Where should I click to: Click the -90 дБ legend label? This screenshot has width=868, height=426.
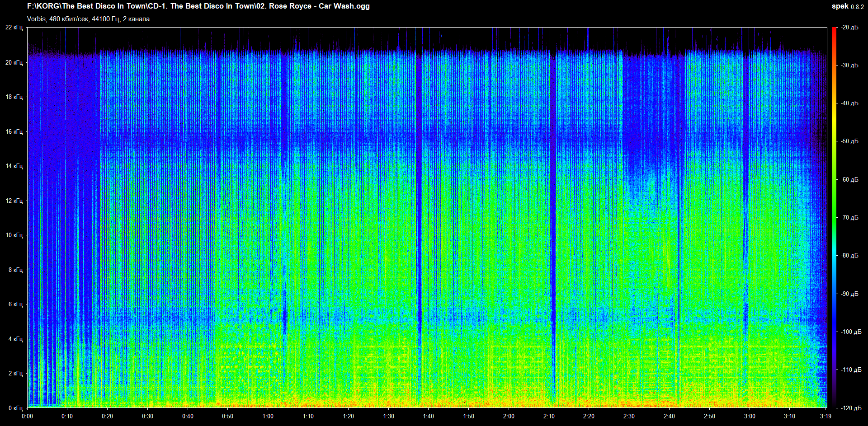click(850, 294)
